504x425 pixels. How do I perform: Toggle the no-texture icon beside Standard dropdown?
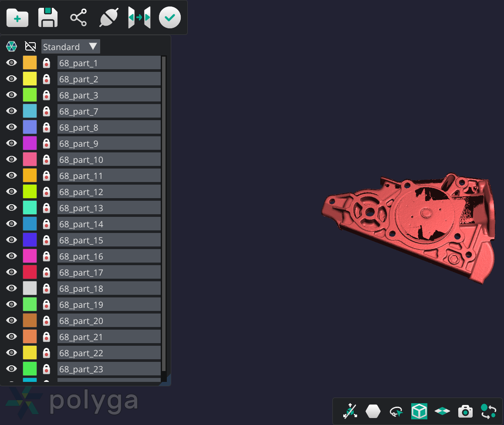pyautogui.click(x=30, y=46)
